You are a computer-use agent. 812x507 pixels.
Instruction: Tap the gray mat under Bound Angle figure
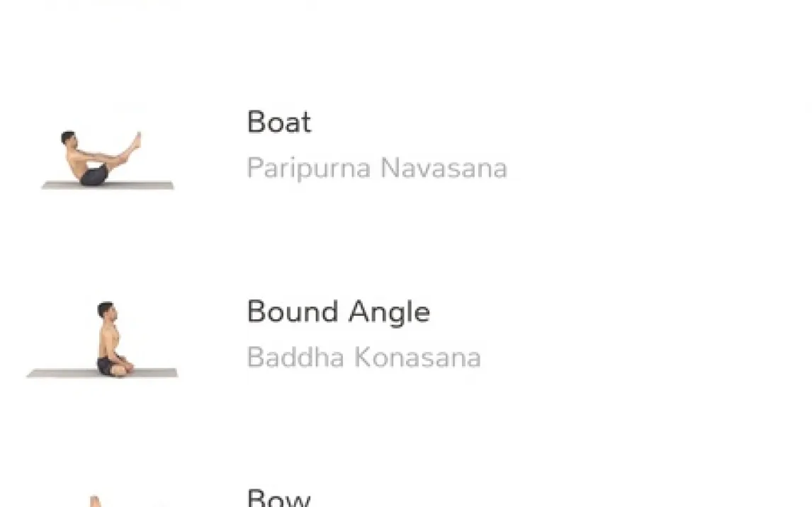(57, 373)
